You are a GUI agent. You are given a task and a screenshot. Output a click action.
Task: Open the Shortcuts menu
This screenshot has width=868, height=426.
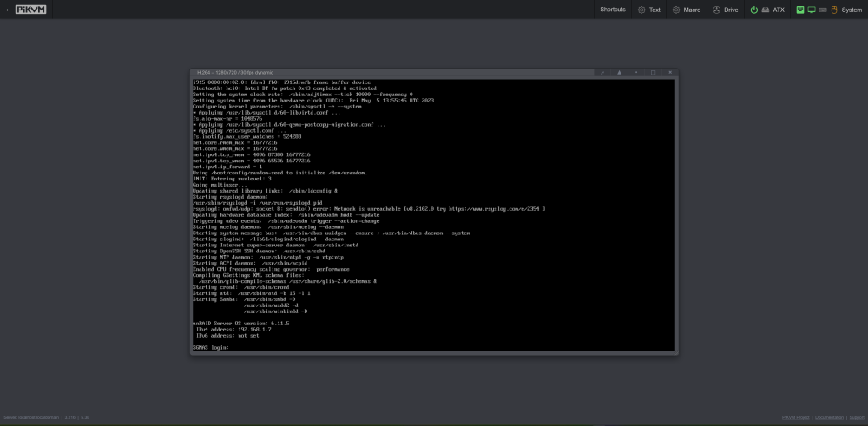[612, 10]
